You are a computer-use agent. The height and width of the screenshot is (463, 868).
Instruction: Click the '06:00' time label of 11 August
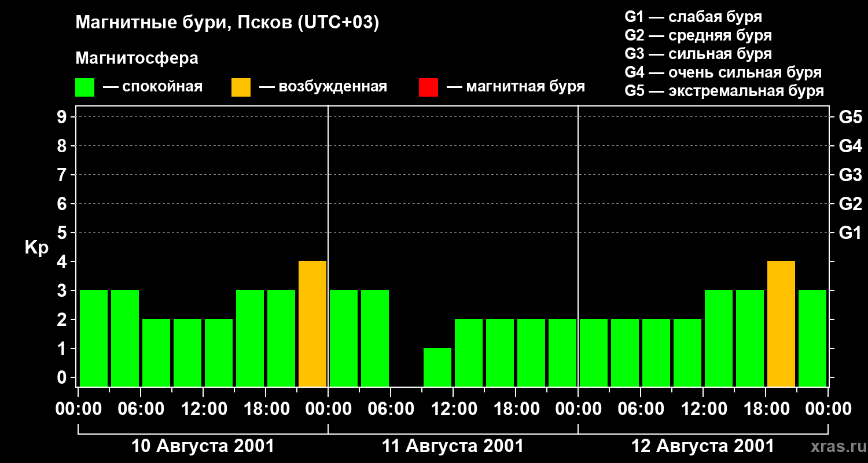pyautogui.click(x=391, y=409)
